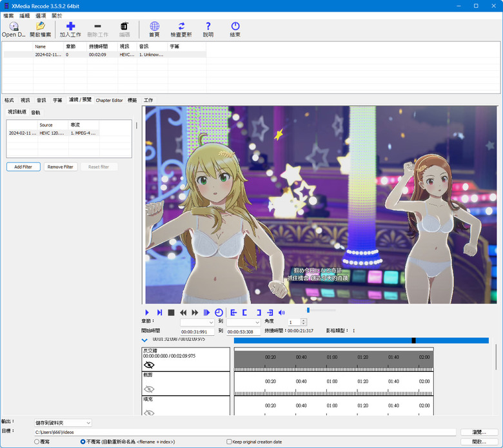The image size is (503, 448).
Task: Click the 開始時間 00:00:31:991 field
Action: point(197,331)
